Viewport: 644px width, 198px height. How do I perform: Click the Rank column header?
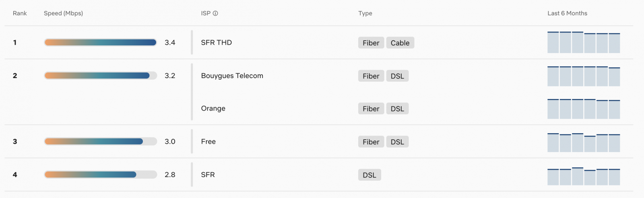click(x=20, y=13)
